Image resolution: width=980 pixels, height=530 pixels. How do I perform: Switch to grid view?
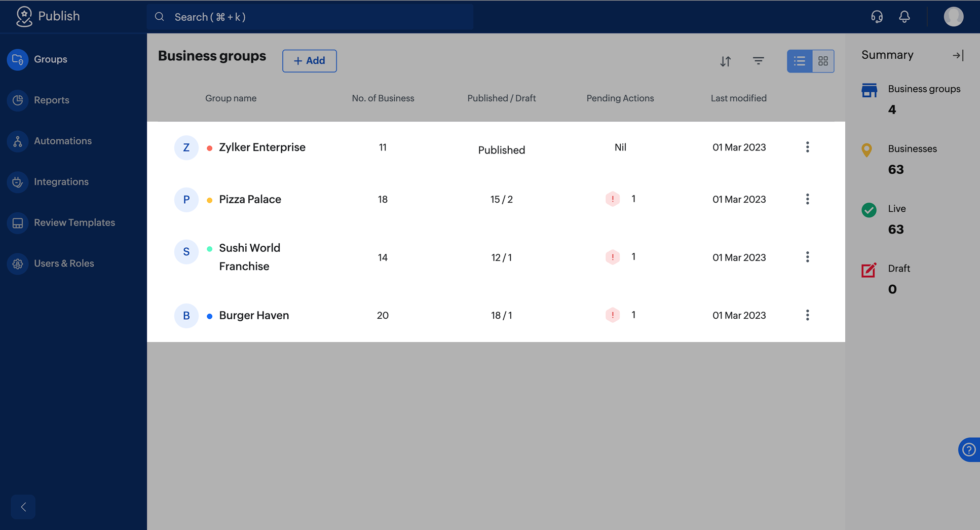[823, 61]
